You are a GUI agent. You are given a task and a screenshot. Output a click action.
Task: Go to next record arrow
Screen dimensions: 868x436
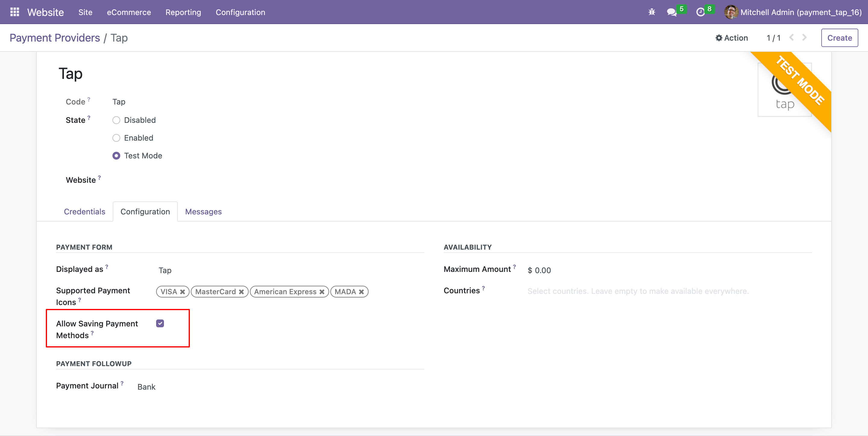[x=804, y=37]
